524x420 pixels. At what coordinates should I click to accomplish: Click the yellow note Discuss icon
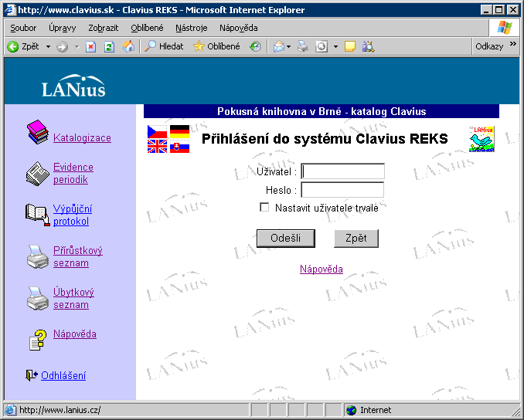[x=350, y=46]
